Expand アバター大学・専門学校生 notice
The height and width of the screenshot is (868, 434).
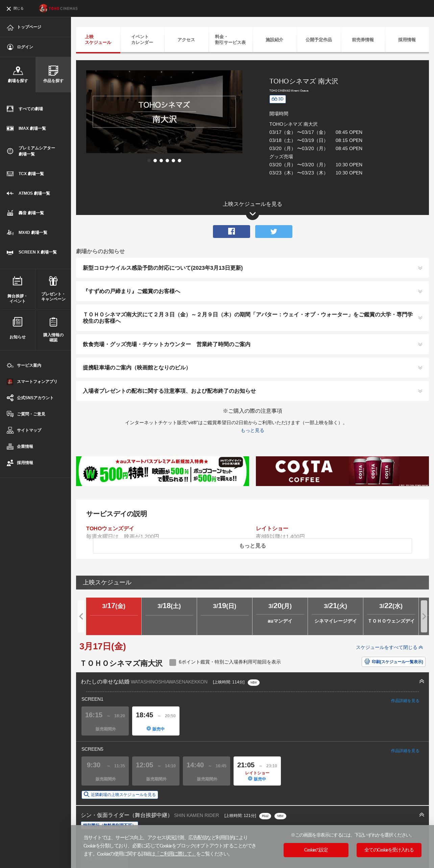pos(252,318)
